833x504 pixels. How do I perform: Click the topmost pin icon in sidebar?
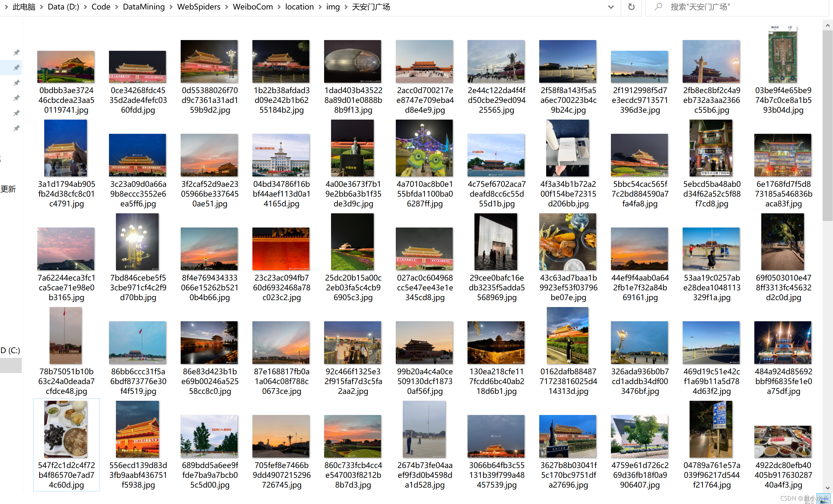[x=16, y=52]
